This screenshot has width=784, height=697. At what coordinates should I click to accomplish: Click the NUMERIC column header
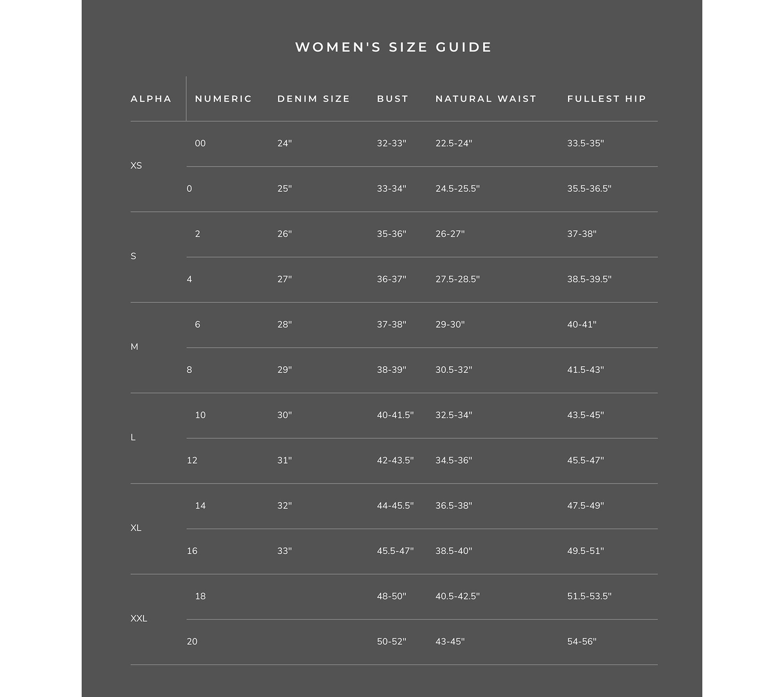223,99
